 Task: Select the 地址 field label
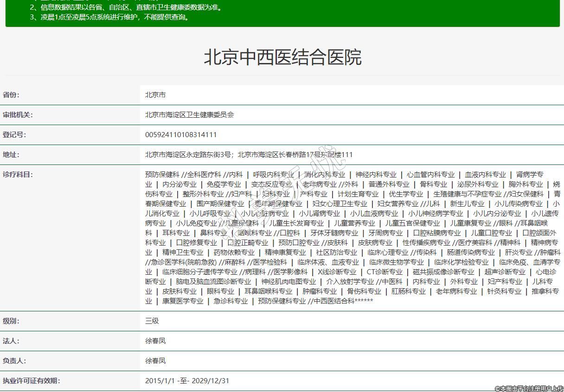coord(11,155)
